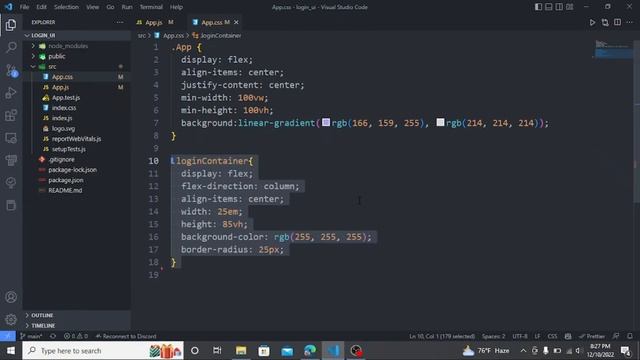Open Customize Layout icon in title bar

(x=570, y=7)
